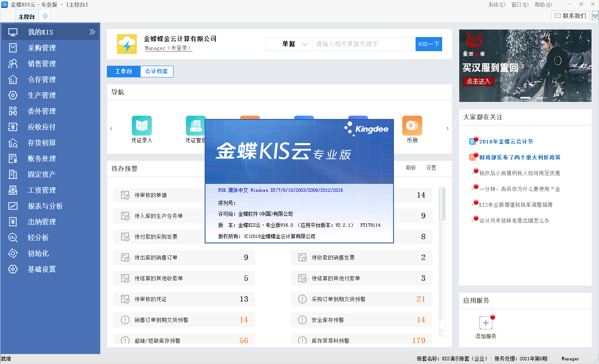
Task: Open link 税改后小规模纳税人如何用足优惠
Action: coord(520,173)
